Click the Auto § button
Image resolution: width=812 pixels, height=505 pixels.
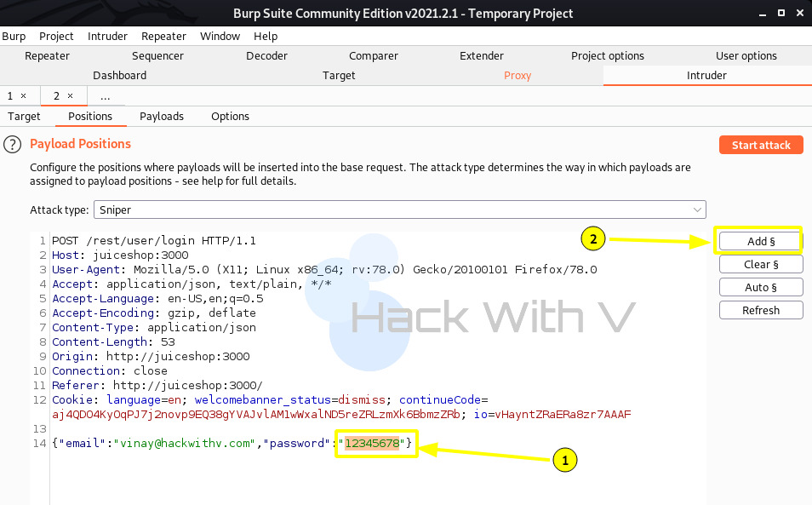click(x=761, y=288)
